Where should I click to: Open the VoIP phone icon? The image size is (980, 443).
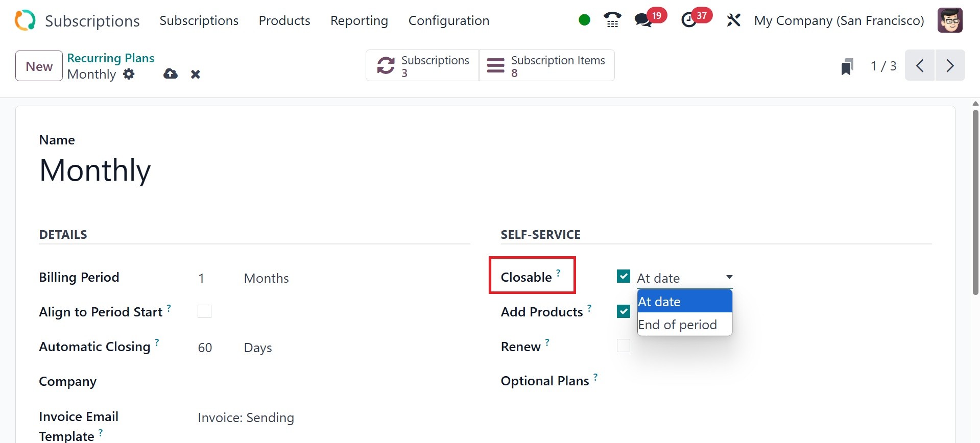612,20
